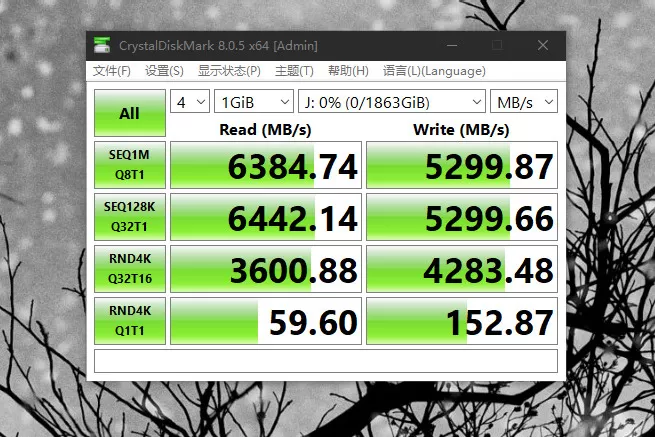This screenshot has height=437, width=655.
Task: Open the 帮助(H) menu
Action: 348,71
